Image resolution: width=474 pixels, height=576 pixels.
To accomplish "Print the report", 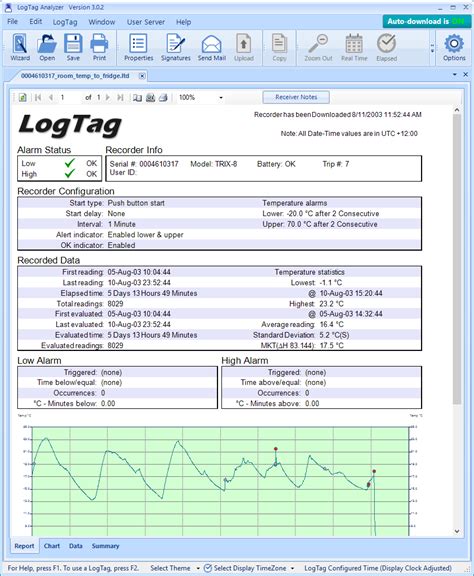I will pos(99,47).
